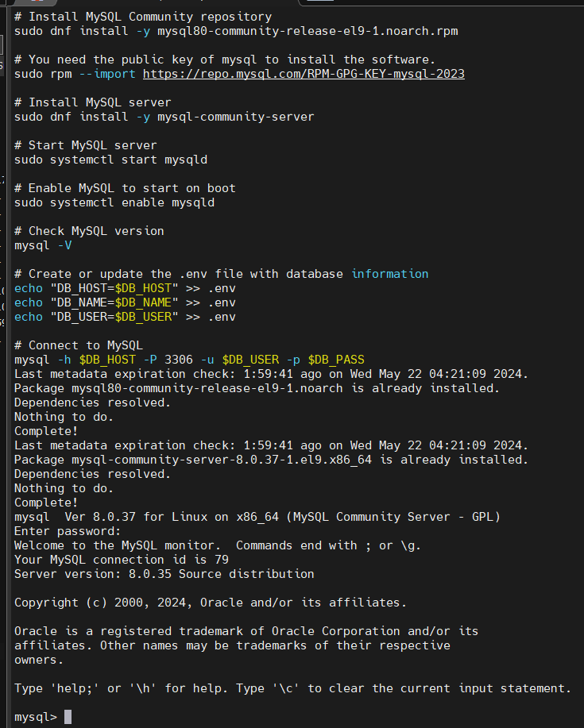Click the 'Enter password:' line
The width and height of the screenshot is (584, 728).
tap(68, 531)
